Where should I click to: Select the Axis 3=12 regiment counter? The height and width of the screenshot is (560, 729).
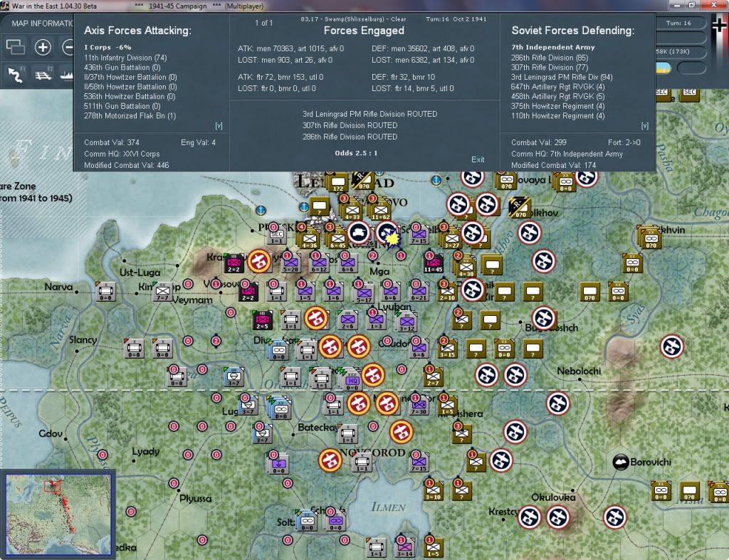407,322
